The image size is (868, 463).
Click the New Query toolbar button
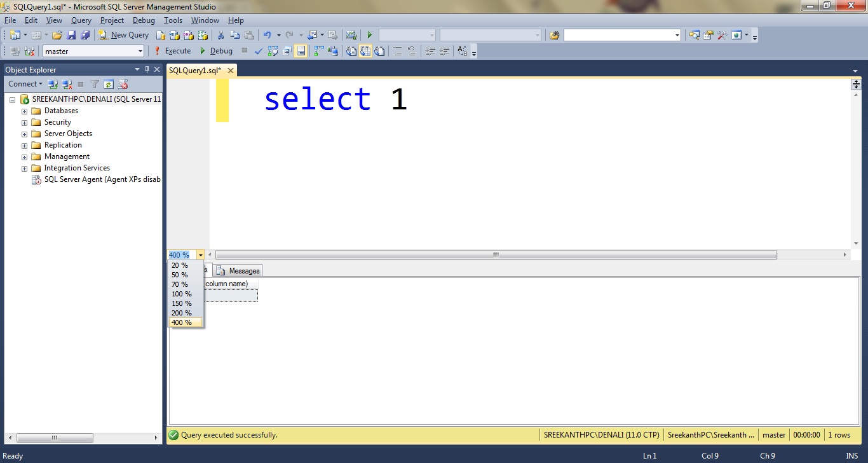tap(123, 35)
